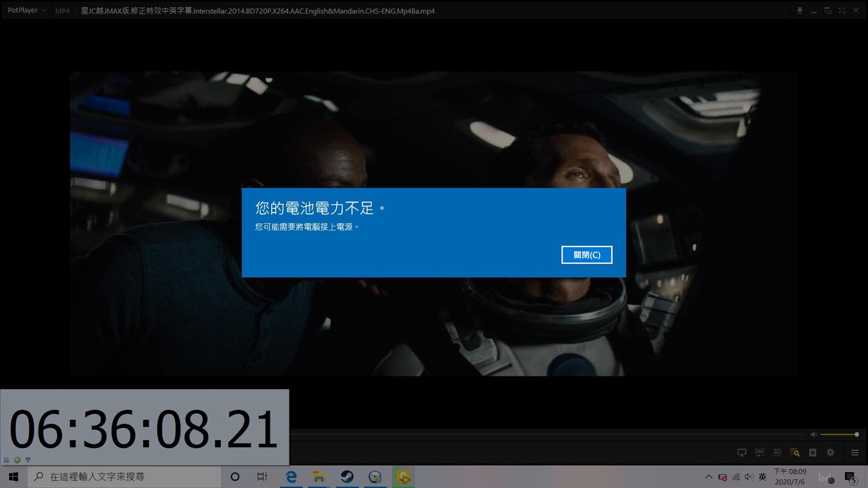Toggle 360-degree video mode
This screenshot has width=868, height=488.
pyautogui.click(x=759, y=452)
